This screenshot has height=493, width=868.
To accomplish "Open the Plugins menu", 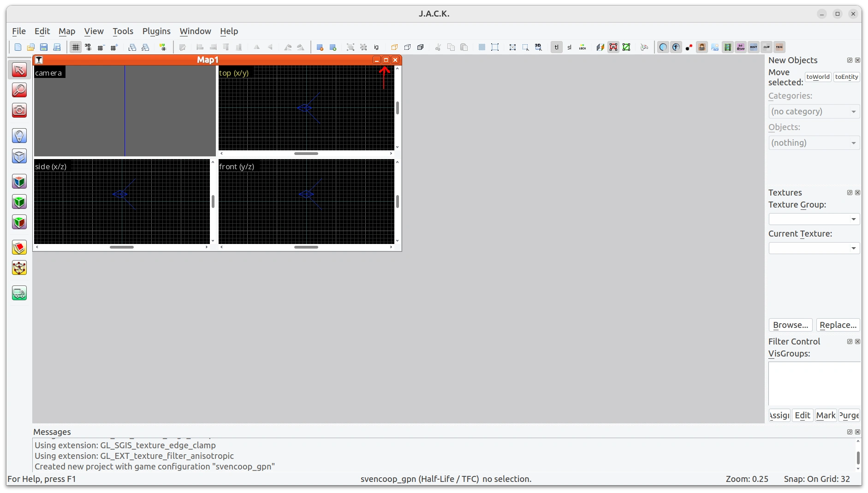I will click(156, 31).
